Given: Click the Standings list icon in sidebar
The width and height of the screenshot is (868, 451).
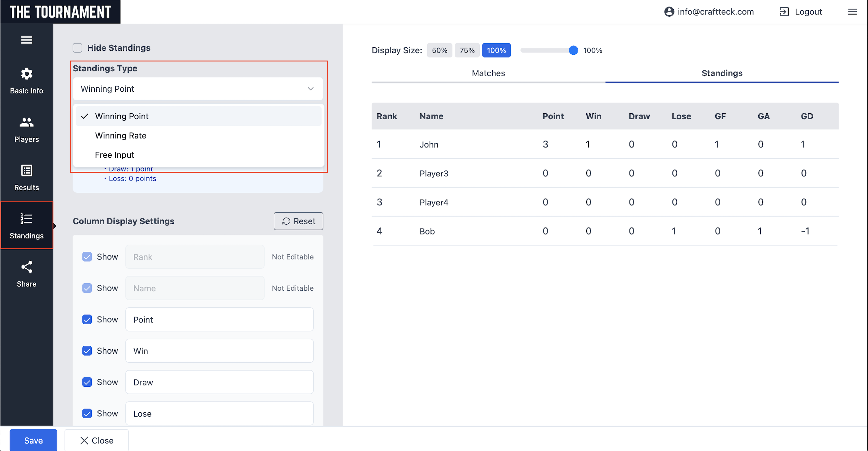Looking at the screenshot, I should [27, 219].
